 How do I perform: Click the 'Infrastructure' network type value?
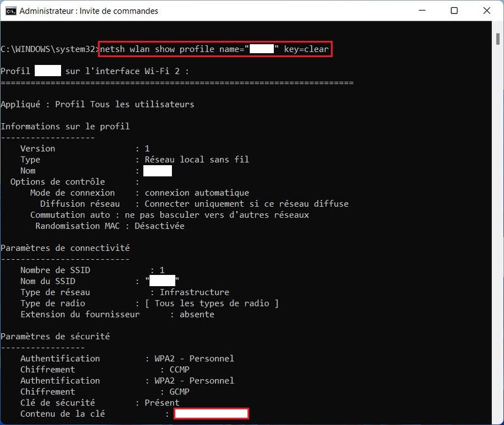(x=194, y=292)
